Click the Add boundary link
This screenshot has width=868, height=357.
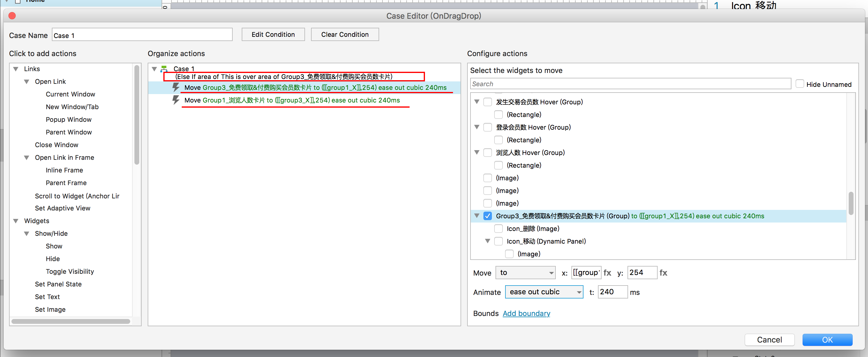(x=526, y=314)
